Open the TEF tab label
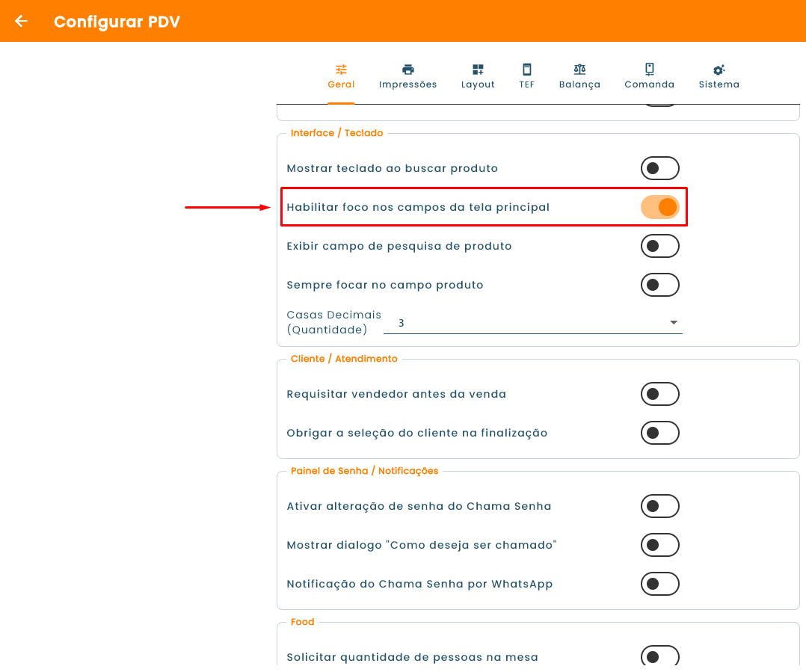 [x=527, y=84]
